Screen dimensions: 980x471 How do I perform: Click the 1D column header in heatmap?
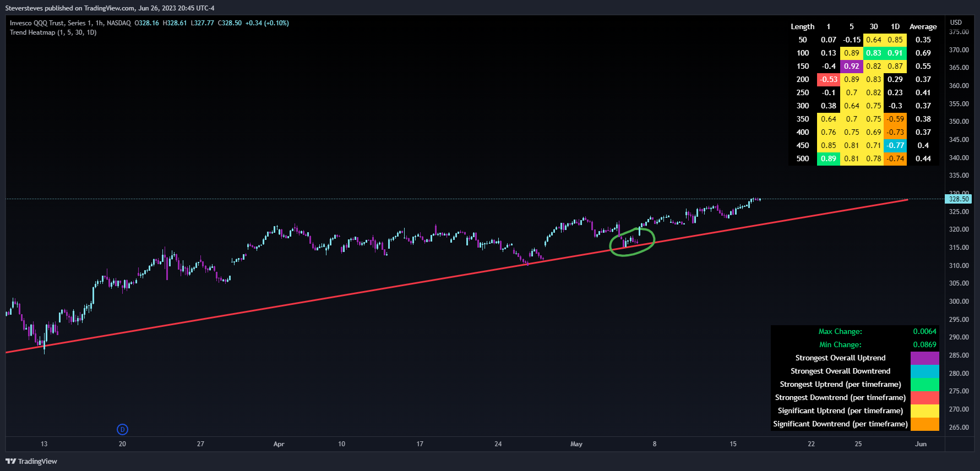pos(895,26)
